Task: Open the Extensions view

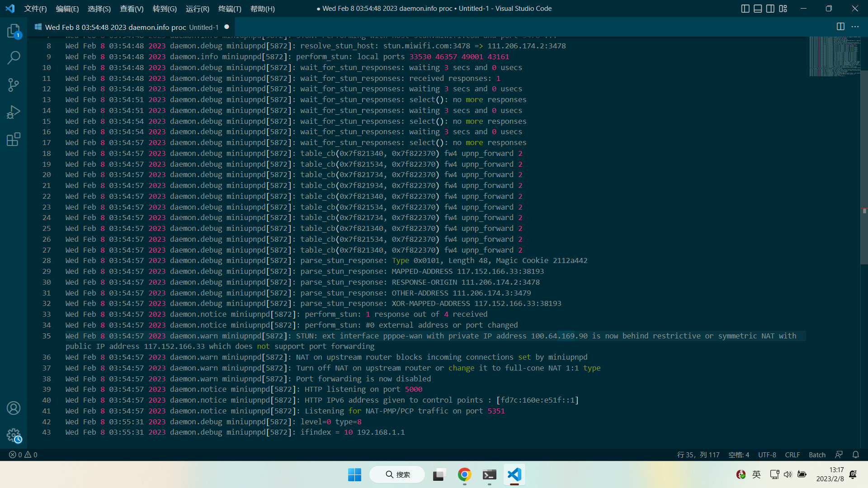Action: tap(14, 139)
